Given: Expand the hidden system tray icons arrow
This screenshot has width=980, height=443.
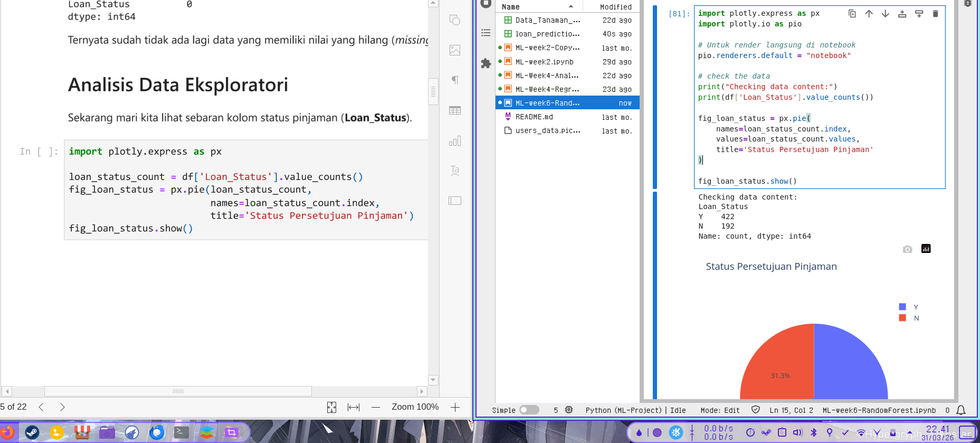Looking at the screenshot, I should [909, 433].
